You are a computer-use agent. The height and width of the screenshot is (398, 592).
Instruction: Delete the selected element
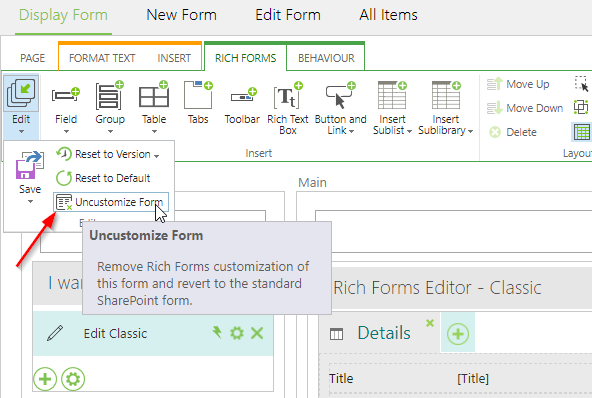pos(512,132)
